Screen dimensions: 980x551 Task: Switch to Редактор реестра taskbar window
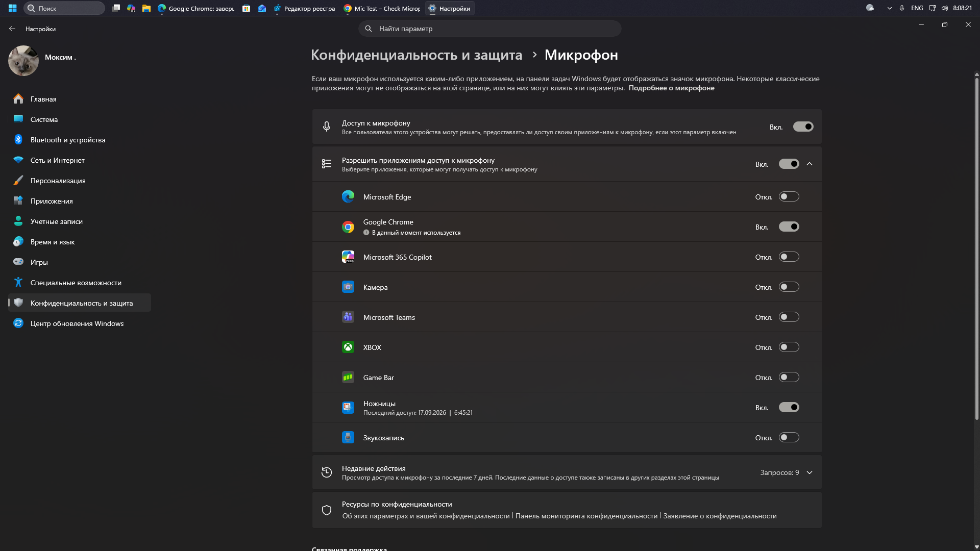tap(304, 8)
